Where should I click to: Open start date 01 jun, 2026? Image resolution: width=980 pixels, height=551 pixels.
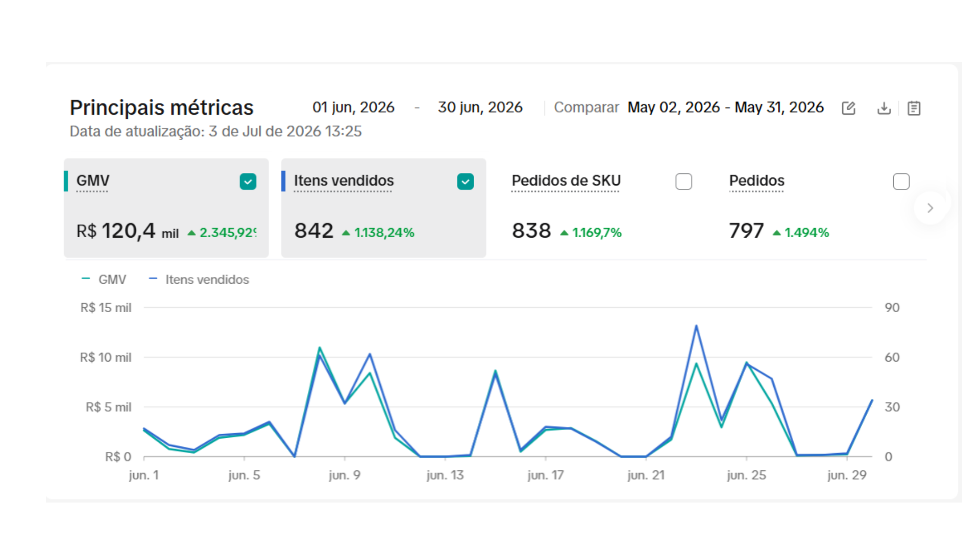coord(353,107)
